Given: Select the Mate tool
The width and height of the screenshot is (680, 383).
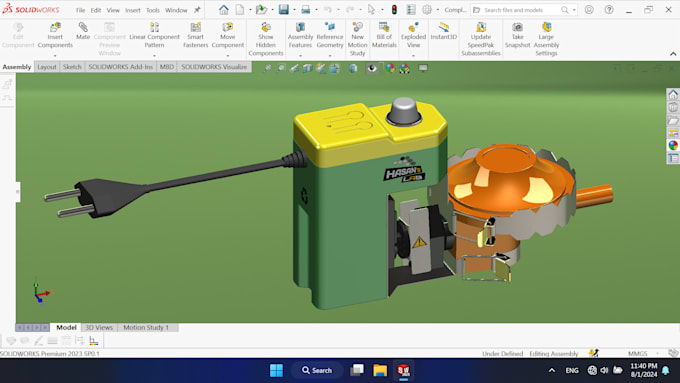Looking at the screenshot, I should point(83,32).
